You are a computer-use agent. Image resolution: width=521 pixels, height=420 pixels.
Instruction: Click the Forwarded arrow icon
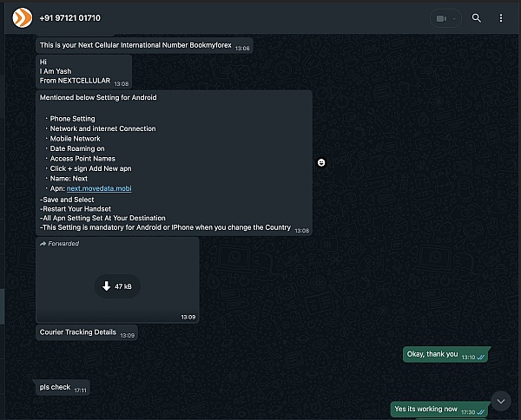pos(43,244)
